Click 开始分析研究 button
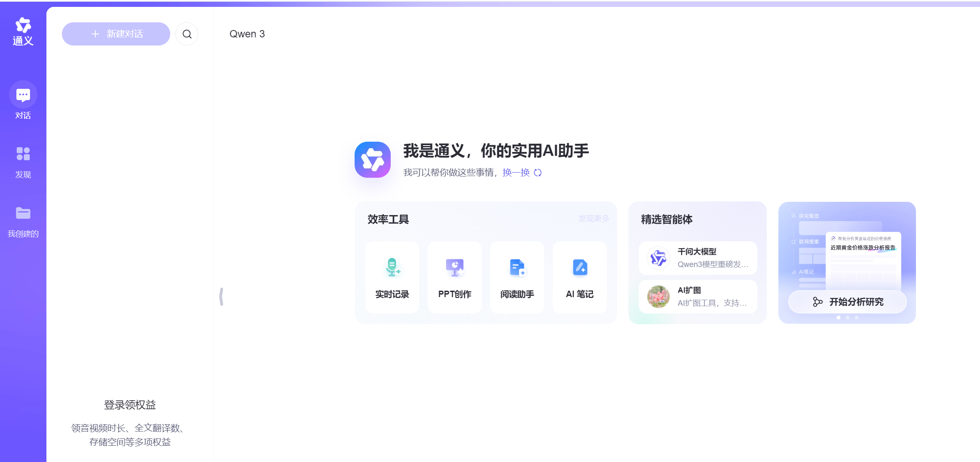Image resolution: width=980 pixels, height=462 pixels. pos(848,302)
